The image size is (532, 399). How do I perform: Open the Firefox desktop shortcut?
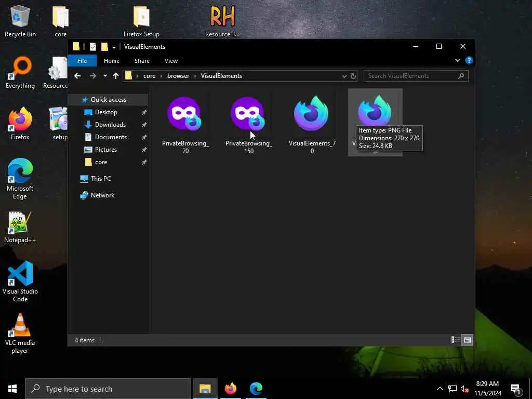20,124
